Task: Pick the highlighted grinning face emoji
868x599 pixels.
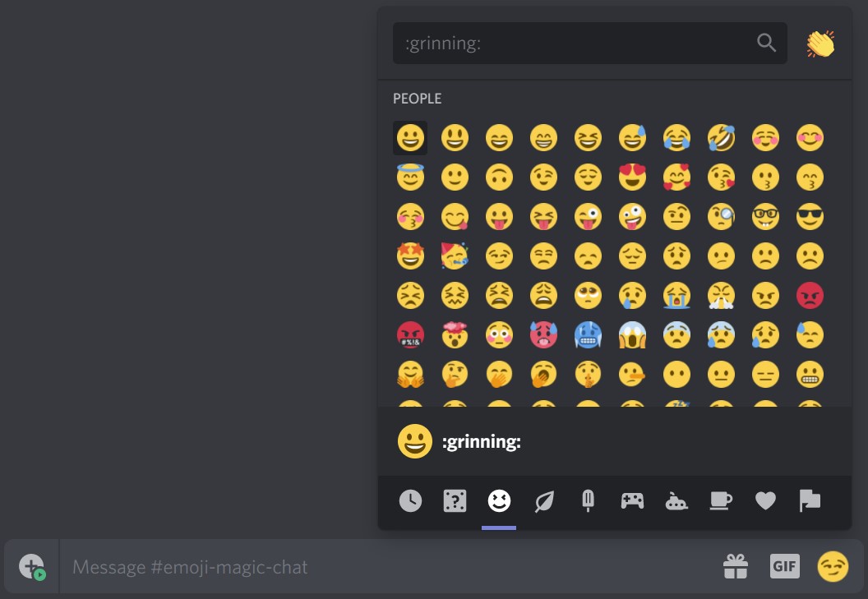Action: click(x=410, y=138)
